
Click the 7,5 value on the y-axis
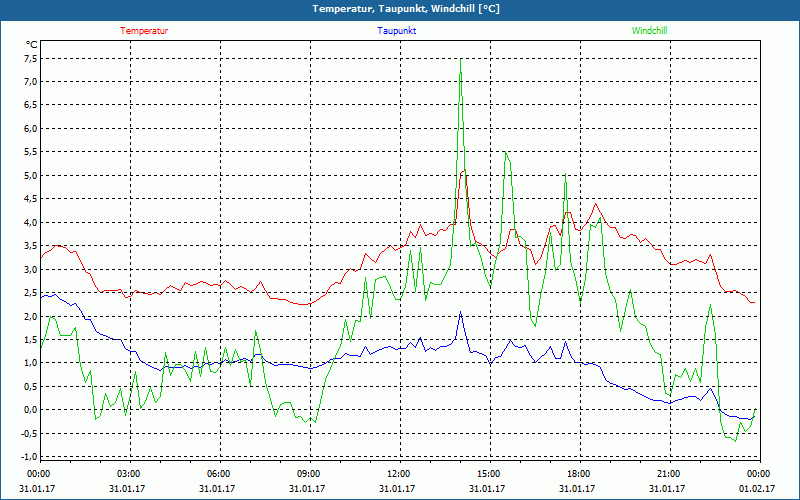pos(31,59)
